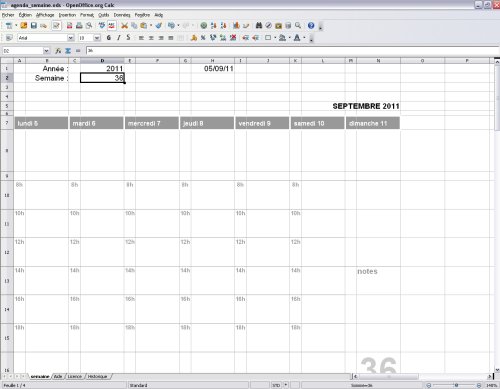
Task: Expand the Undo history dropdown arrow
Action: coord(178,26)
